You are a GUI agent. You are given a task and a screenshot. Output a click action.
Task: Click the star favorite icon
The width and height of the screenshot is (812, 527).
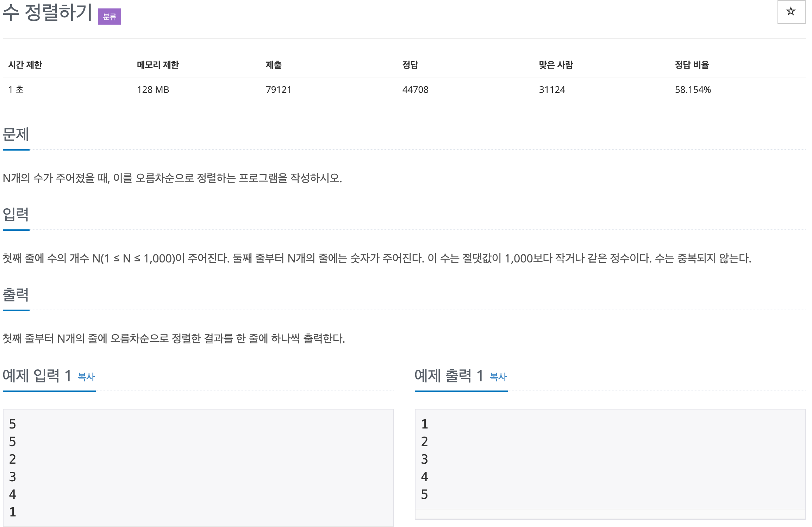(x=791, y=12)
